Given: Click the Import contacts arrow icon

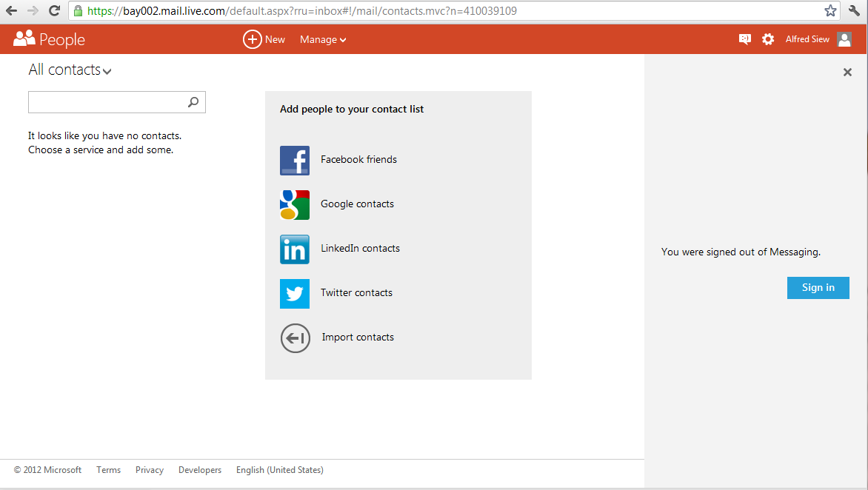Looking at the screenshot, I should (x=295, y=338).
